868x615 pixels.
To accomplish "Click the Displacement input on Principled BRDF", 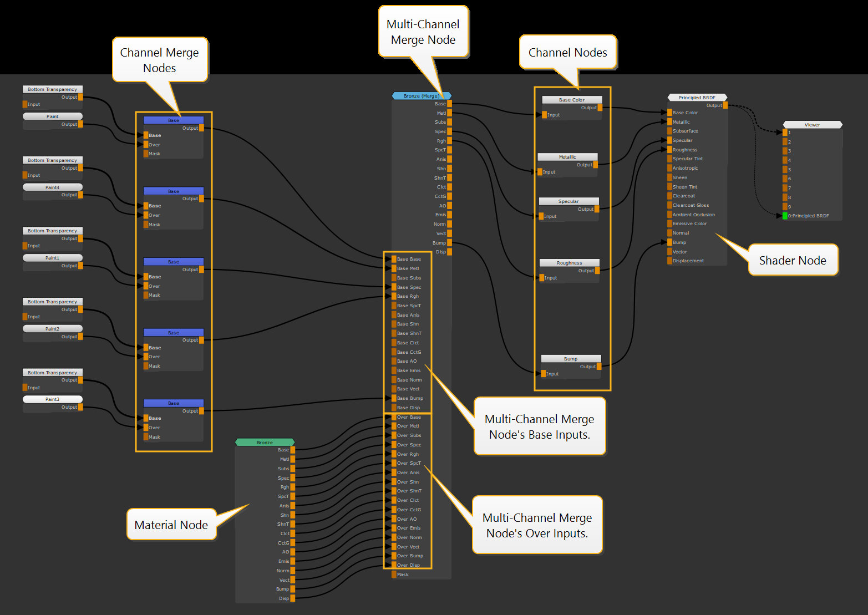I will (x=670, y=261).
